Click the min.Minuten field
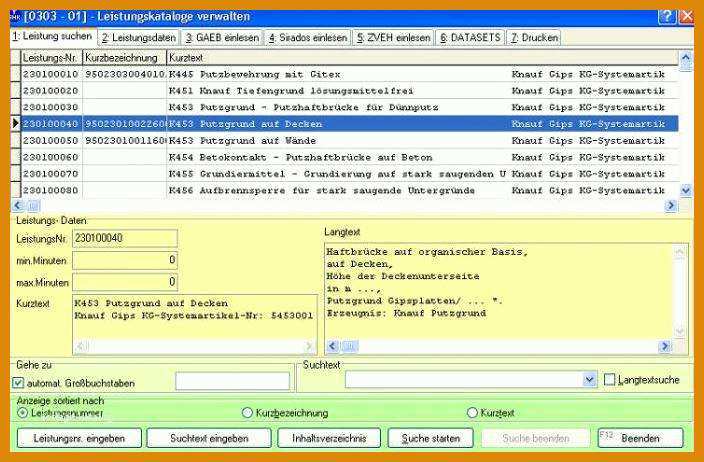The height and width of the screenshot is (462, 704). click(125, 260)
